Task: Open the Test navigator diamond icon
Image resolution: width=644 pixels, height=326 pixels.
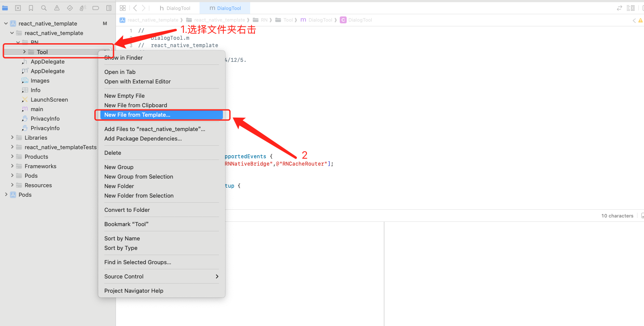Action: [x=70, y=8]
